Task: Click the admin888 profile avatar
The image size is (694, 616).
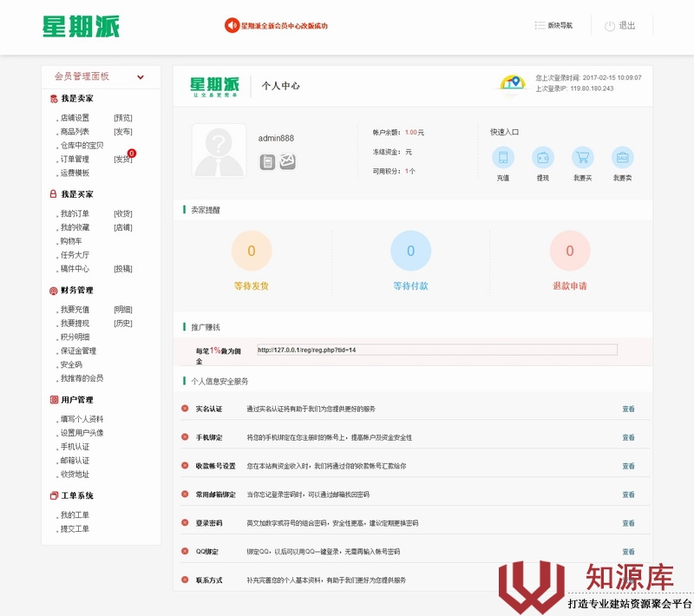Action: point(219,151)
